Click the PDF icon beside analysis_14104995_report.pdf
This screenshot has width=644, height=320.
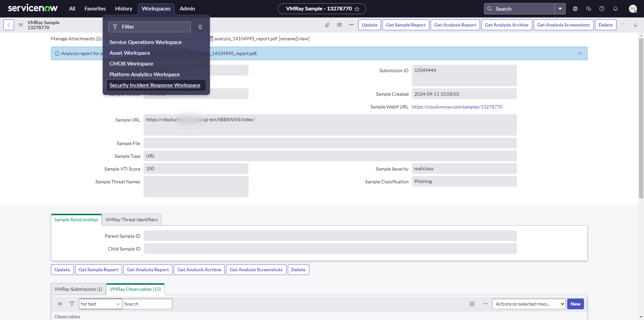[x=211, y=39]
